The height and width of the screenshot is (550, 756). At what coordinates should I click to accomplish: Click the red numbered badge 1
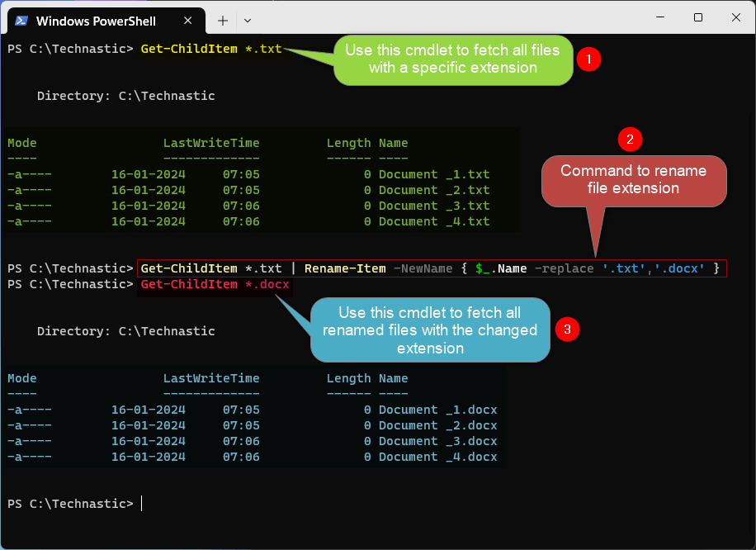tap(588, 59)
